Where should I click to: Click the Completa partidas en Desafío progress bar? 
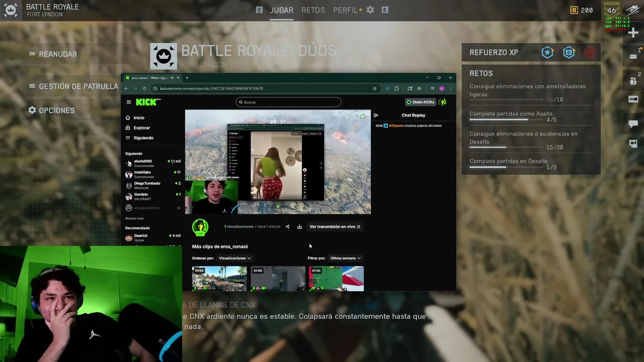click(507, 167)
